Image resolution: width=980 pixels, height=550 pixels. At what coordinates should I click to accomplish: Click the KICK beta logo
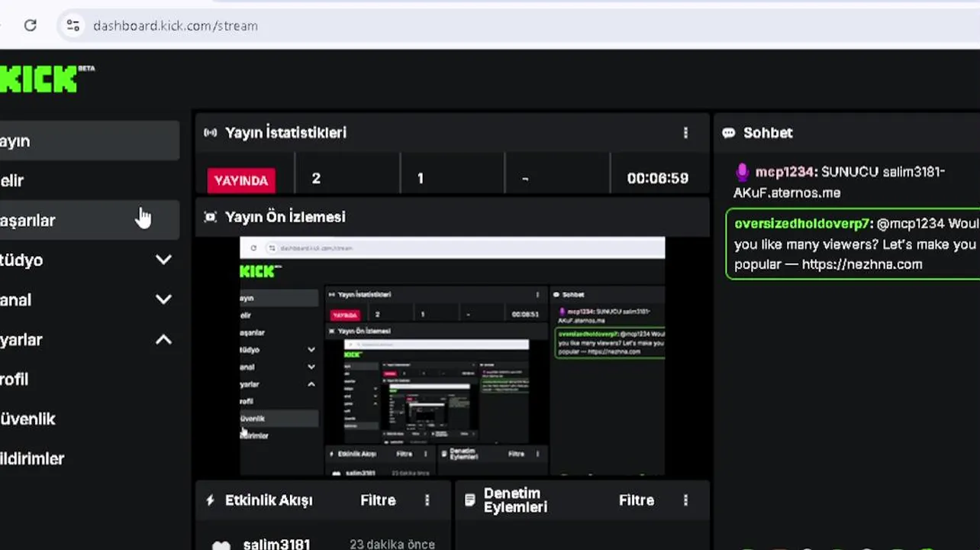point(47,79)
